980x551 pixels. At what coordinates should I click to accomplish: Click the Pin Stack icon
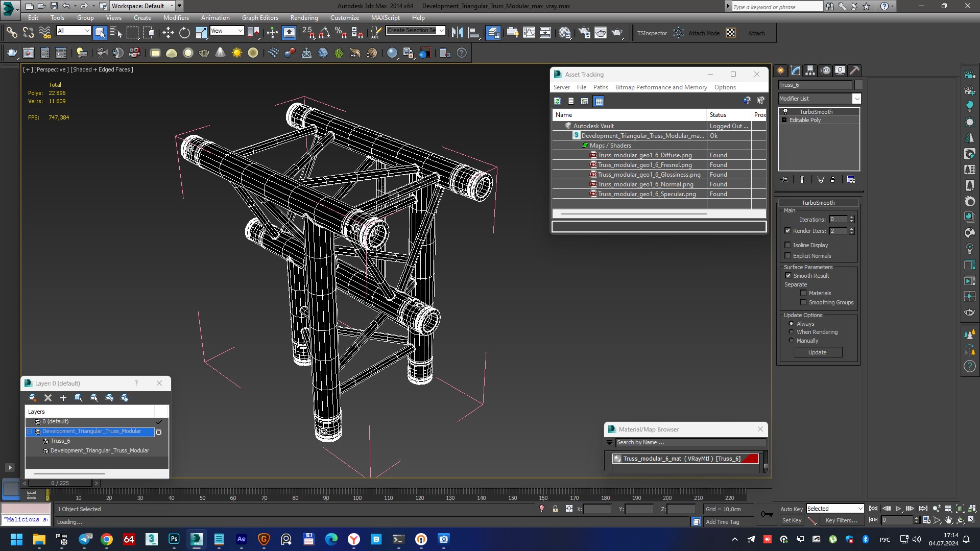click(x=785, y=180)
